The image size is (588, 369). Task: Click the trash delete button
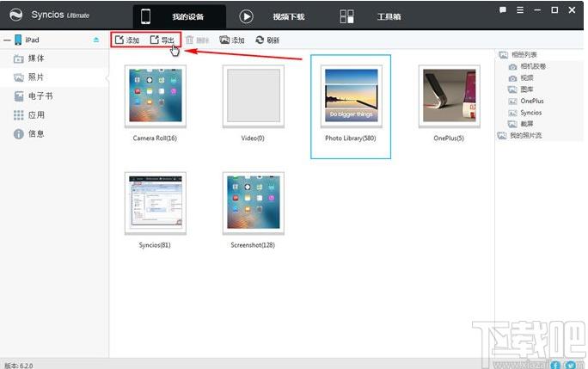coord(197,40)
